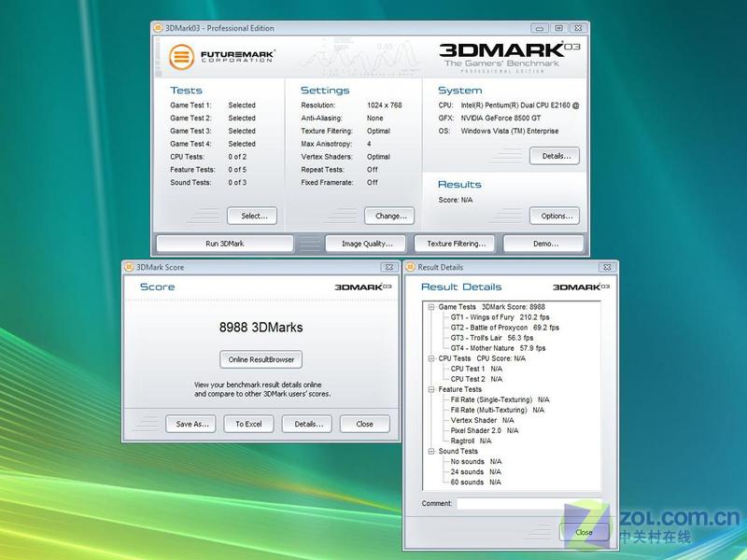Viewport: 747px width, 560px height.
Task: Click the Futuremark orange logo icon
Action: tap(181, 57)
